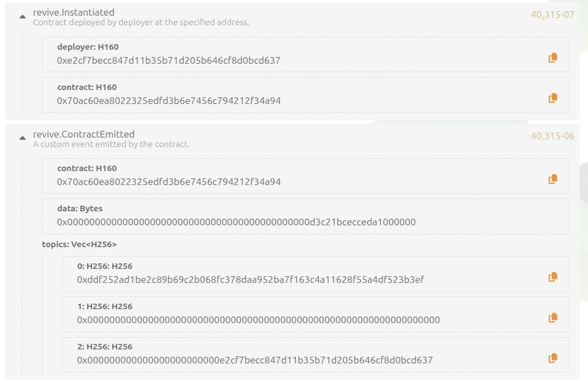588x383 pixels.
Task: Select the contract H160 address text
Action: pyautogui.click(x=168, y=100)
